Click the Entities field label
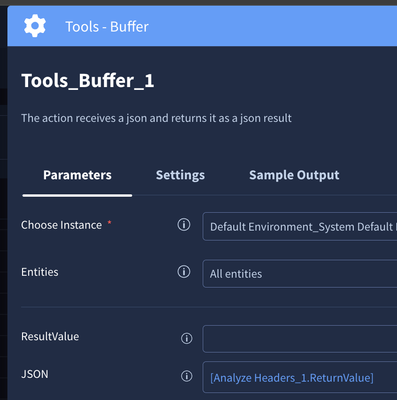Screen dimensions: 397x400 [40, 272]
